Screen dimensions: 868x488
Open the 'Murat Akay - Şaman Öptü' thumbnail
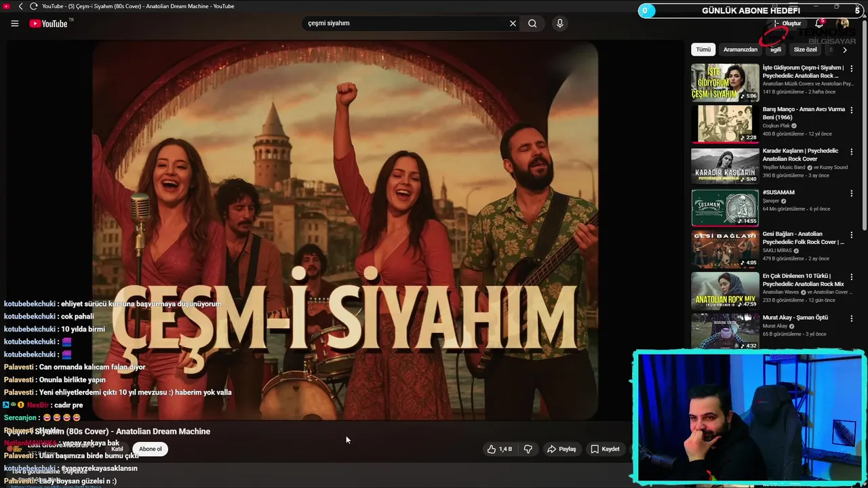[725, 331]
